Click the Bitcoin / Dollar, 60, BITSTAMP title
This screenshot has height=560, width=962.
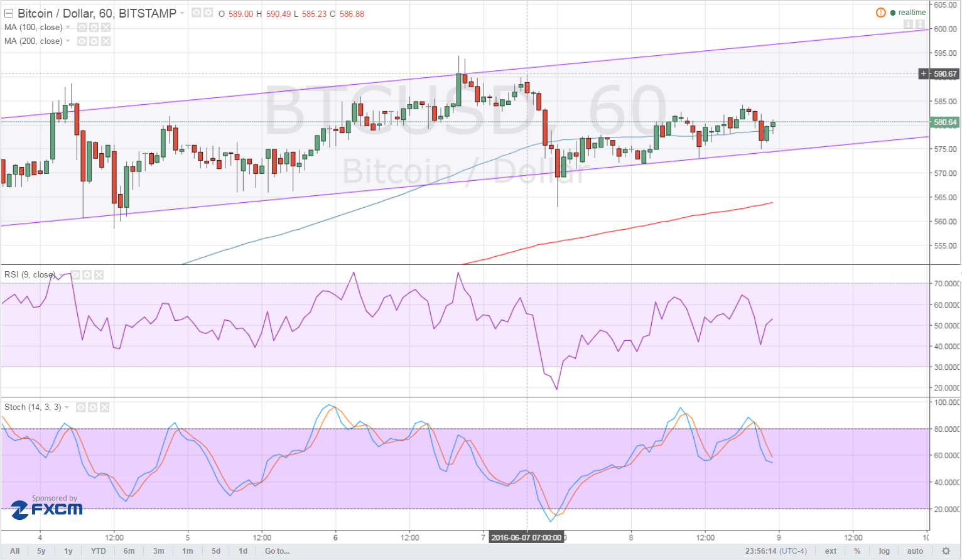click(97, 13)
